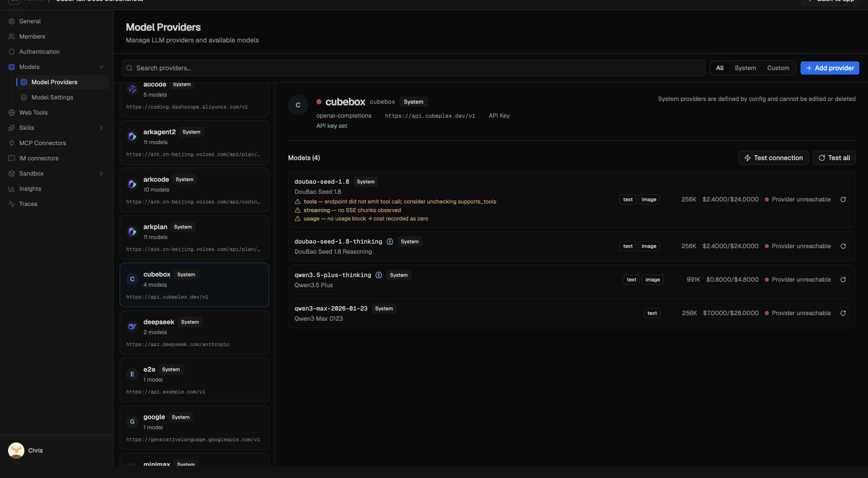This screenshot has height=478, width=868.
Task: Show all providers with the All filter
Action: [719, 68]
